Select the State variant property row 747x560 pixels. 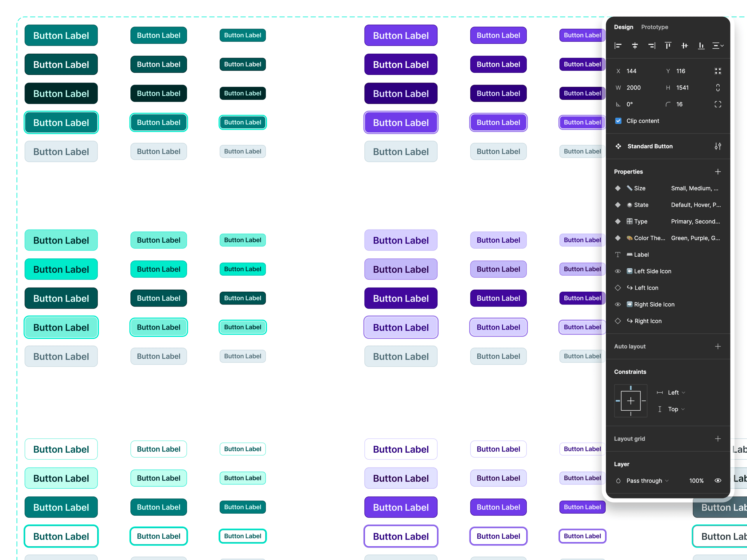pyautogui.click(x=668, y=205)
